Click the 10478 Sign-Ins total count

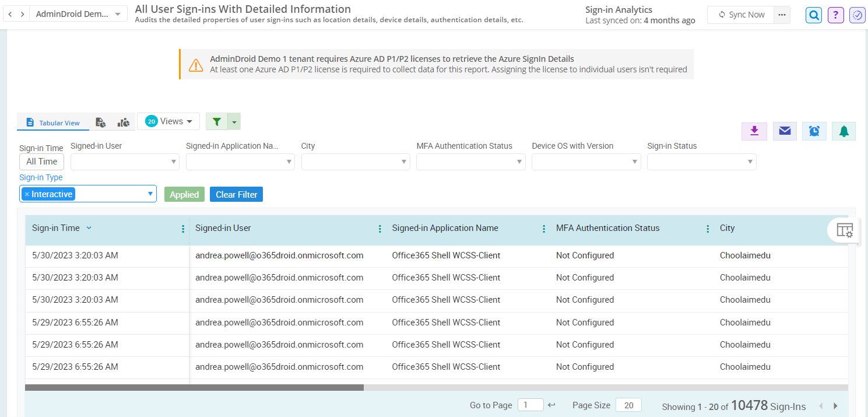click(768, 405)
